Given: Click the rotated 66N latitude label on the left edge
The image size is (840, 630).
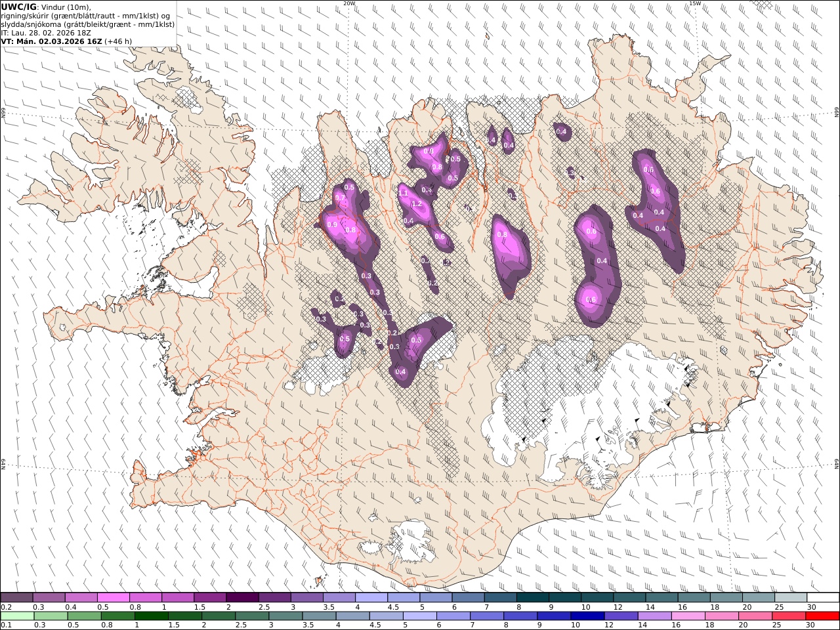Looking at the screenshot, I should click(3, 113).
